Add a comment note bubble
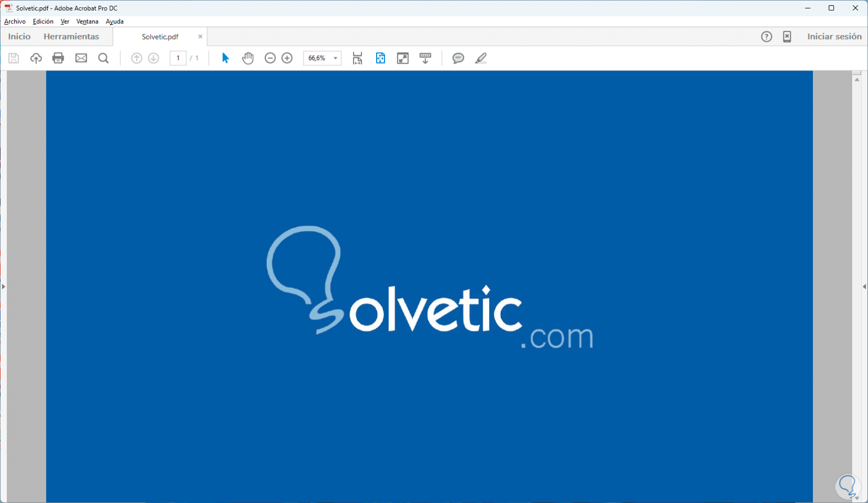Viewport: 868px width, 503px height. 458,58
